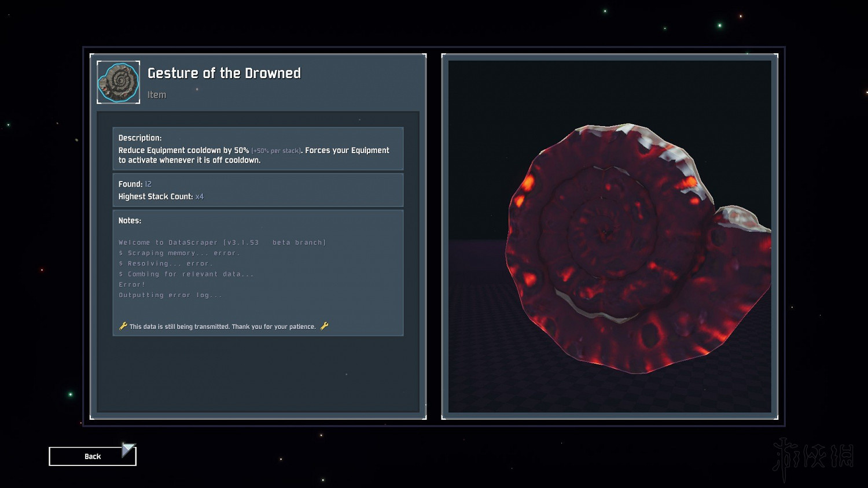The image size is (868, 488).
Task: Click the "Forces your Equipment" description text
Action: point(347,150)
